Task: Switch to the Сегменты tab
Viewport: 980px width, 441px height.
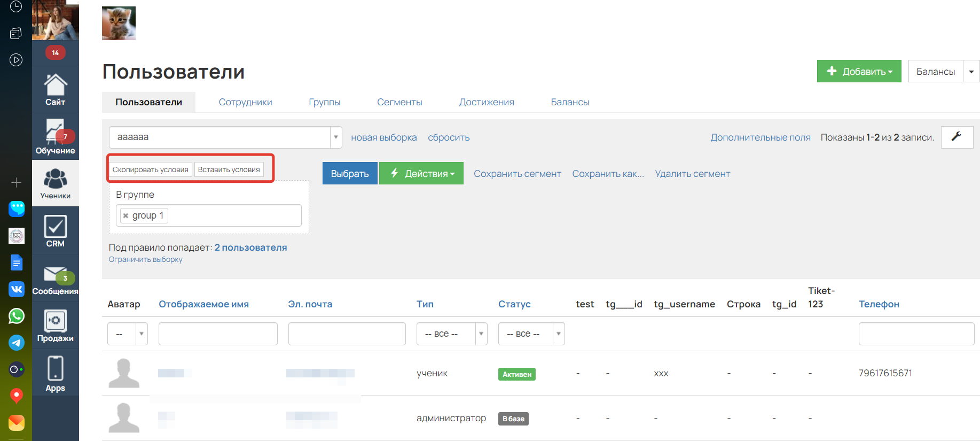Action: (399, 102)
